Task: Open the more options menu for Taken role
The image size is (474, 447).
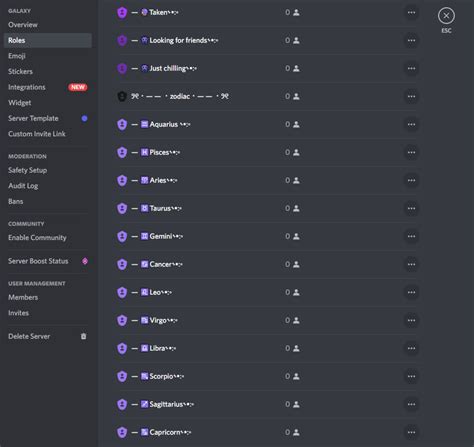Action: click(x=411, y=13)
